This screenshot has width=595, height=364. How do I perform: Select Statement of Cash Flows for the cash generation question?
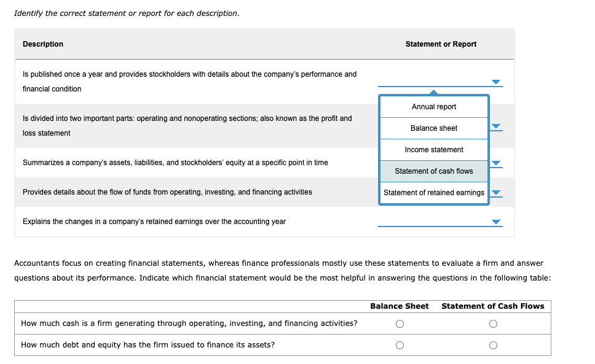click(x=493, y=323)
